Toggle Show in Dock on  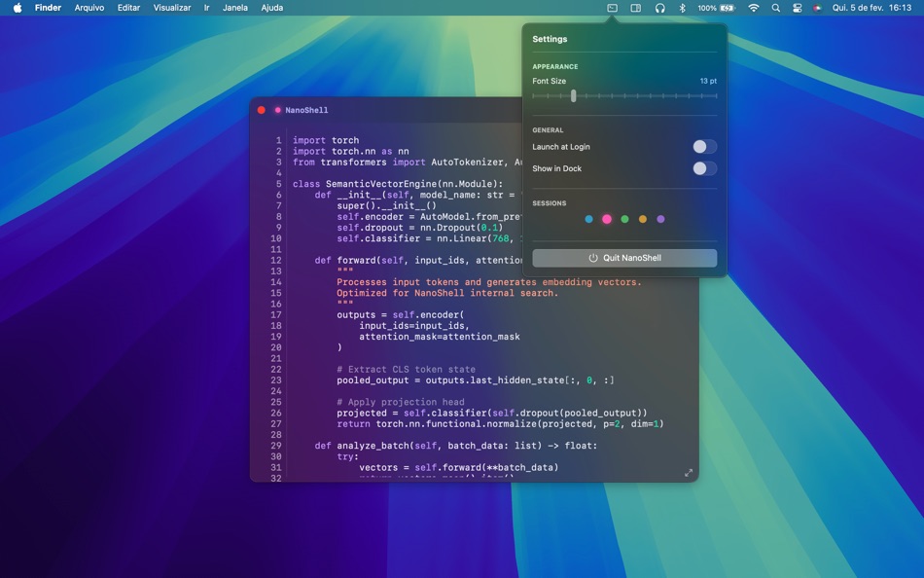pyautogui.click(x=704, y=167)
